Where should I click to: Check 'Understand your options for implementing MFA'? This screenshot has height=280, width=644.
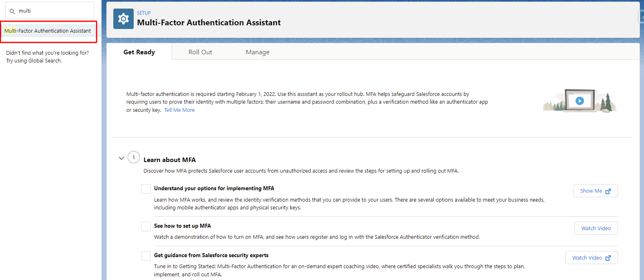coord(146,189)
